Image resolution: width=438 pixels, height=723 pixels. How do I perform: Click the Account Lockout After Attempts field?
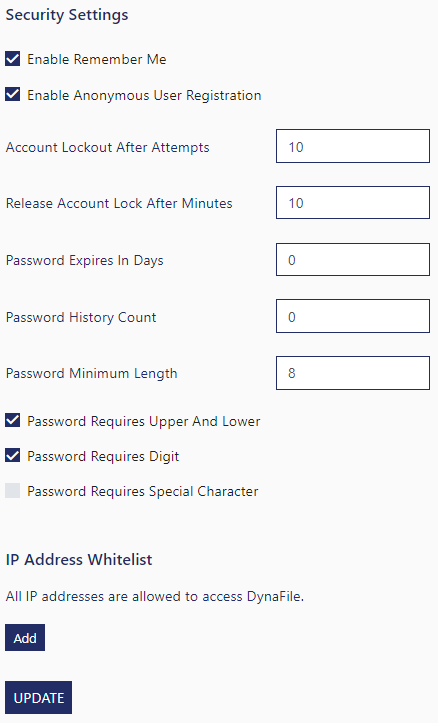353,146
